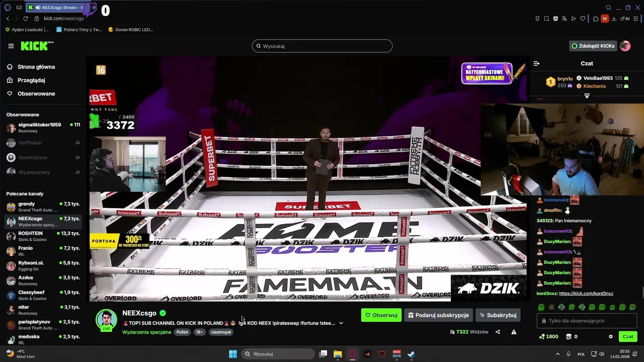Expand the chat leaderboard dropdown arrow
Viewport: 644px width, 362px height.
point(587,96)
